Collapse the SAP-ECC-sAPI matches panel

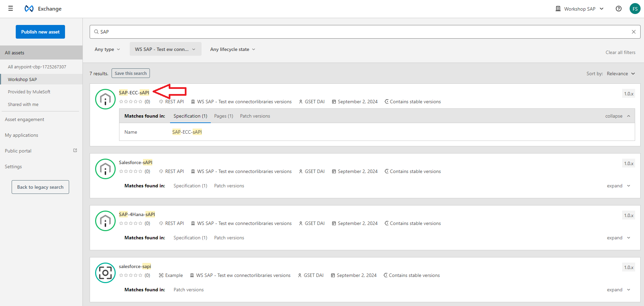(x=618, y=116)
